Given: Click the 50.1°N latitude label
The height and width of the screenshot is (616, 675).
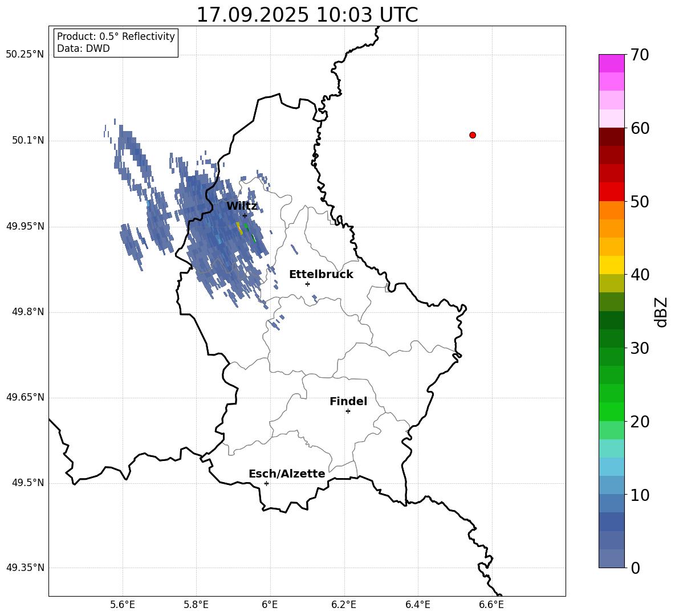Looking at the screenshot, I should coord(27,140).
